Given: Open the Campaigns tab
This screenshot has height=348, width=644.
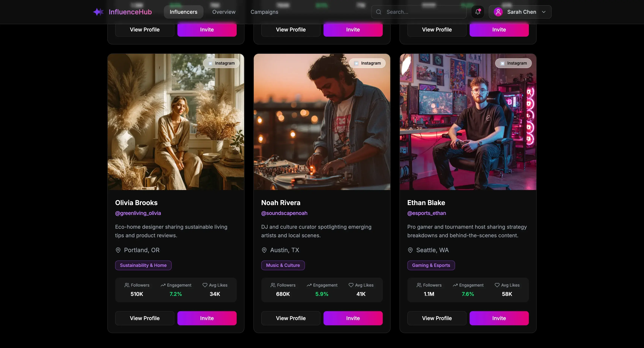Looking at the screenshot, I should tap(264, 12).
